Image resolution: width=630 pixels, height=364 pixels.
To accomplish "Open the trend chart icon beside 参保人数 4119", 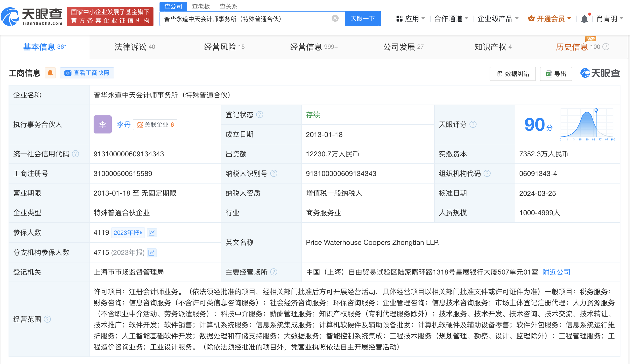I will pos(151,233).
